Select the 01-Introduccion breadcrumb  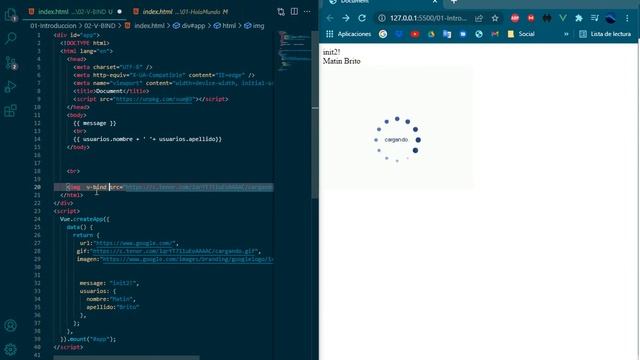point(53,26)
